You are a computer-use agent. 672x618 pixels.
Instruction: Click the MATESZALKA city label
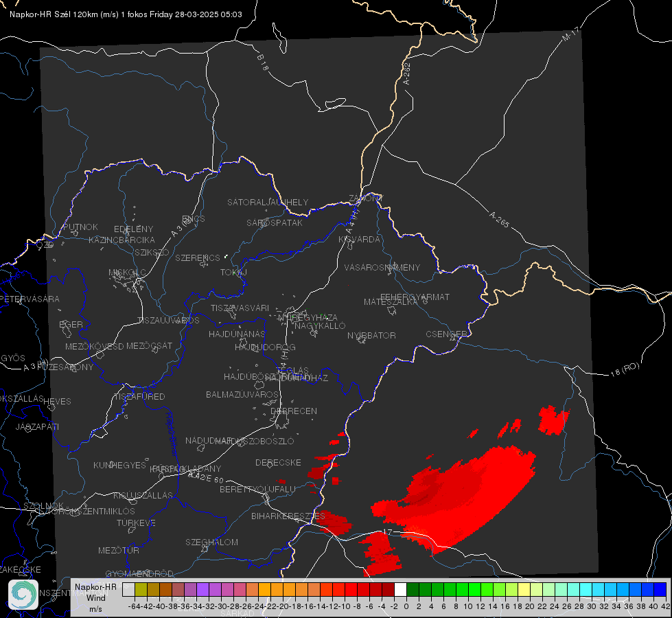(391, 302)
